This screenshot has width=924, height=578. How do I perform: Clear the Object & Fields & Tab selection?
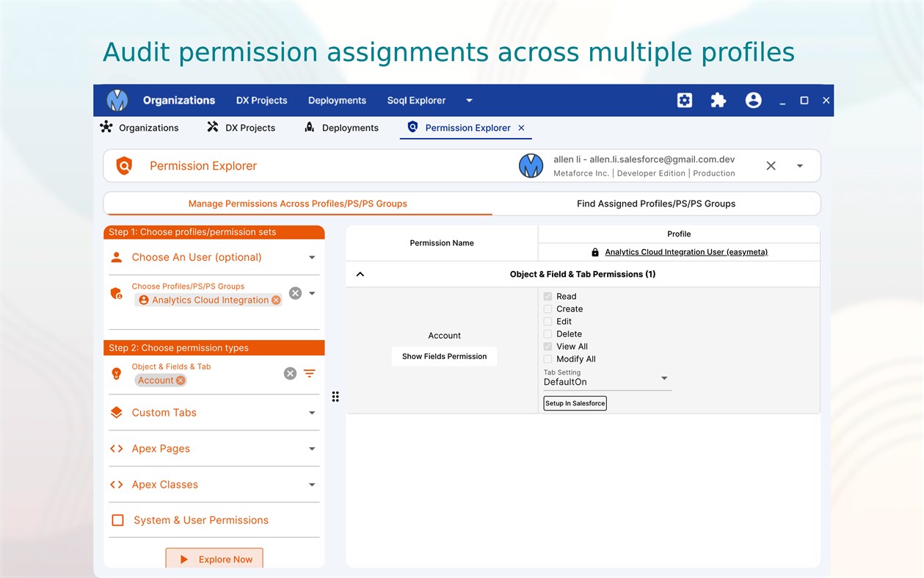click(290, 373)
